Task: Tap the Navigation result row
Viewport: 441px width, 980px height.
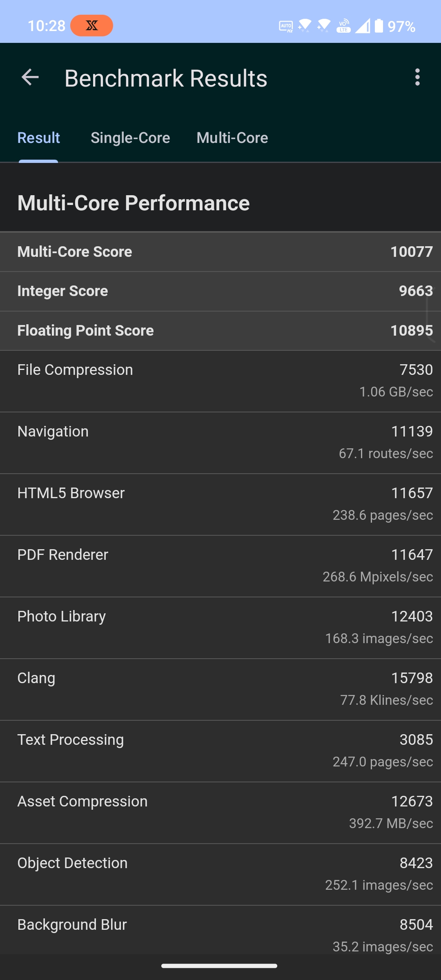Action: click(220, 443)
